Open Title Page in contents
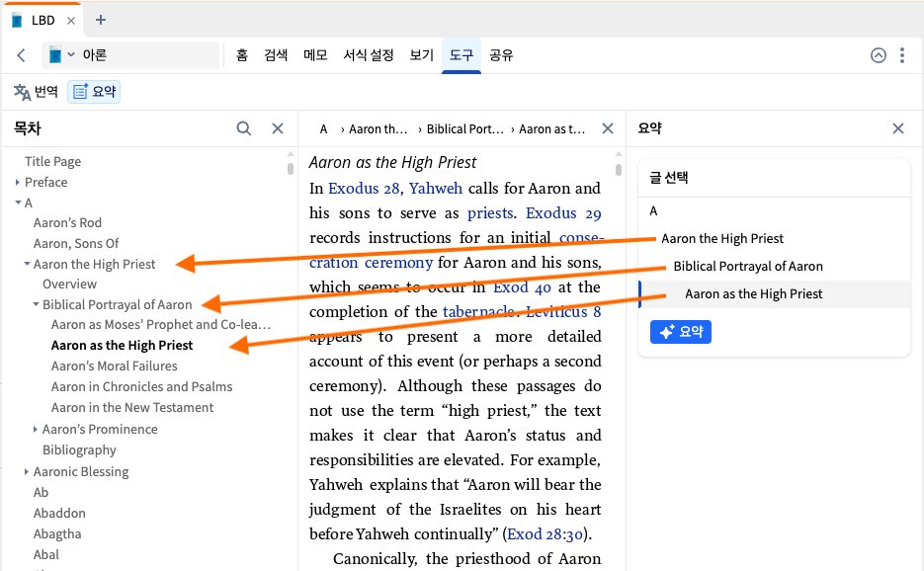Viewport: 924px width, 571px height. click(x=53, y=161)
